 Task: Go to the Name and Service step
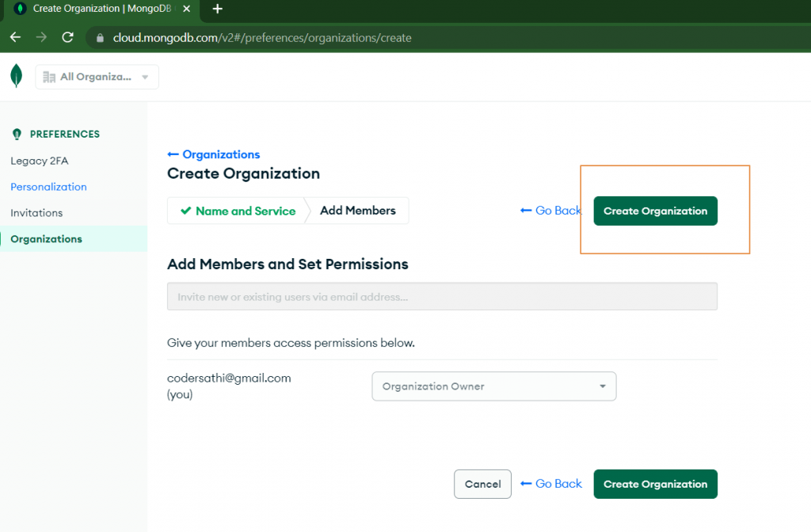pyautogui.click(x=238, y=211)
